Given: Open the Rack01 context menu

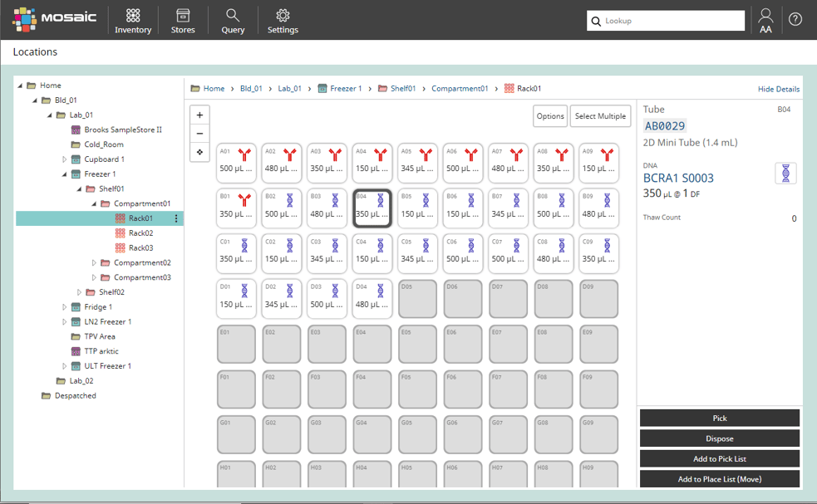Looking at the screenshot, I should point(177,218).
